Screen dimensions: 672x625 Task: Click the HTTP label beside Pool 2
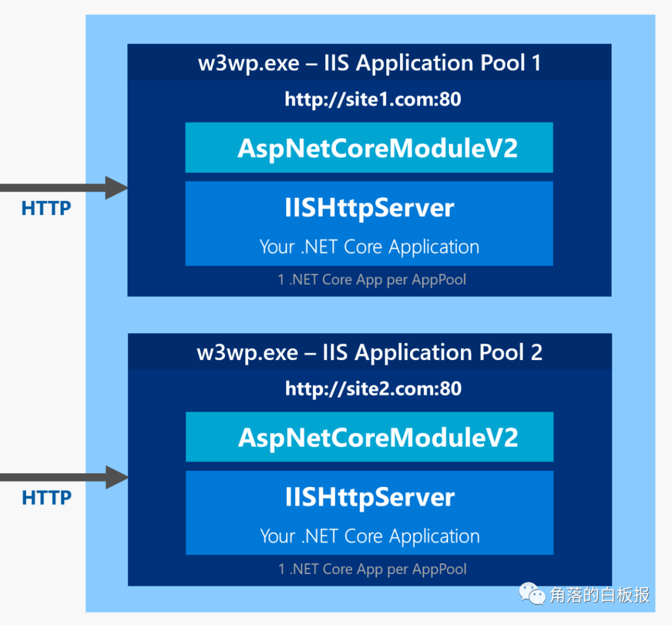pyautogui.click(x=47, y=498)
